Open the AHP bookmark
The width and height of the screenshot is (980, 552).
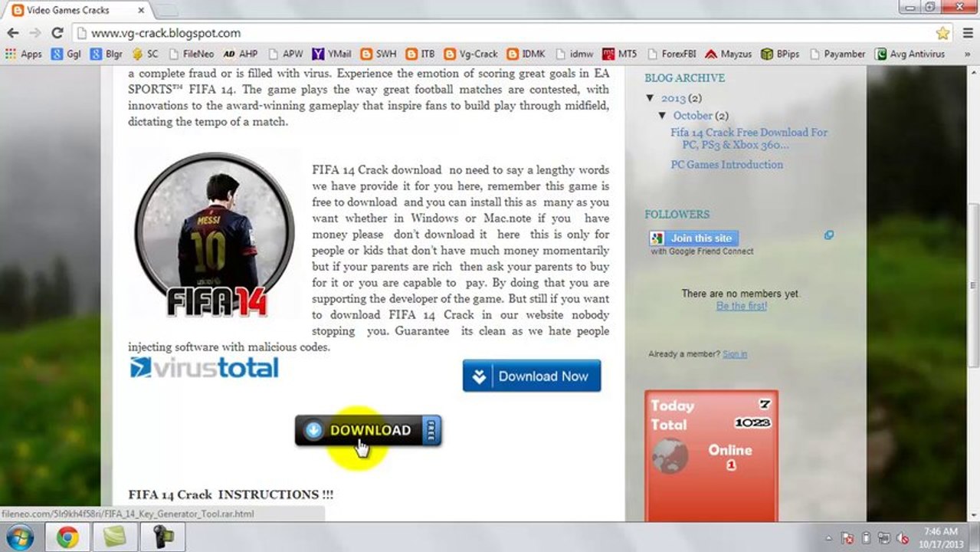click(x=241, y=54)
